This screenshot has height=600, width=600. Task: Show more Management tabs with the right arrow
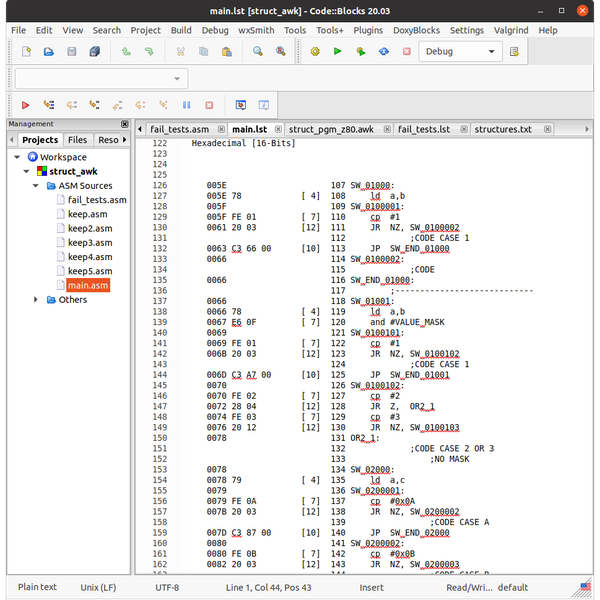125,140
